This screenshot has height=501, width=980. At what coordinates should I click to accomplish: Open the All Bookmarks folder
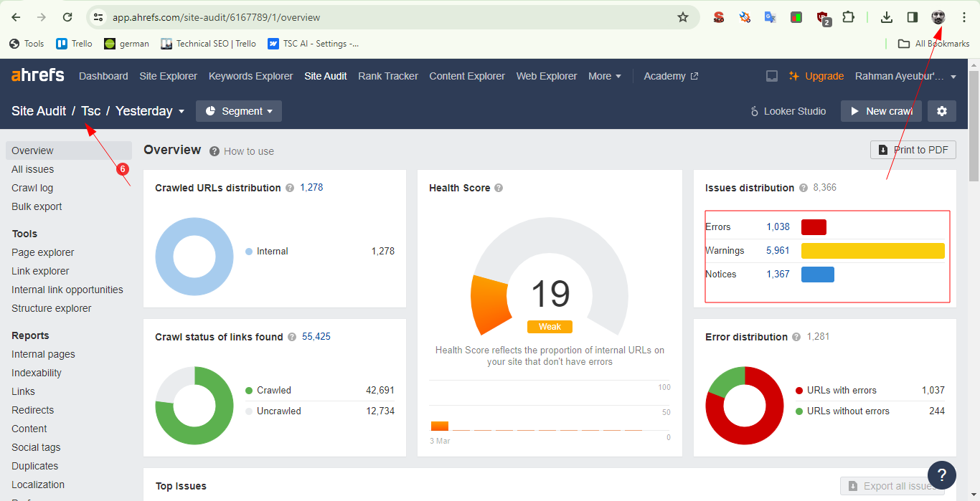pyautogui.click(x=934, y=44)
